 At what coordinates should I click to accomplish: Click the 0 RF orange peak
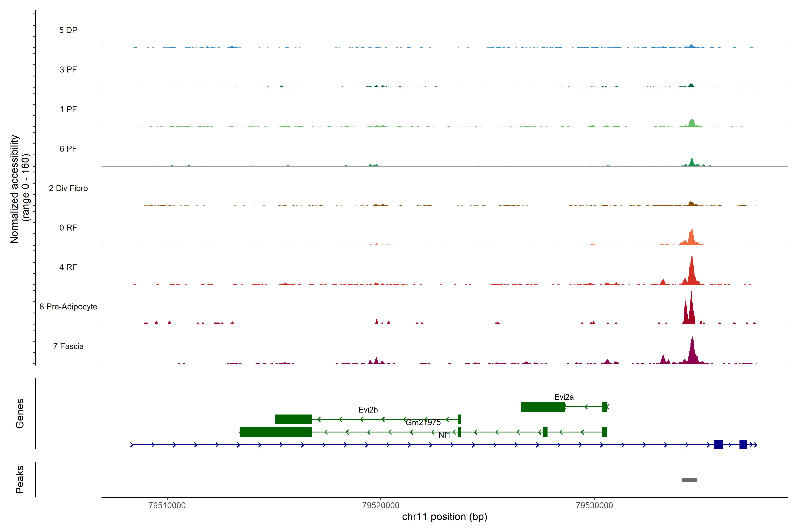(x=691, y=237)
